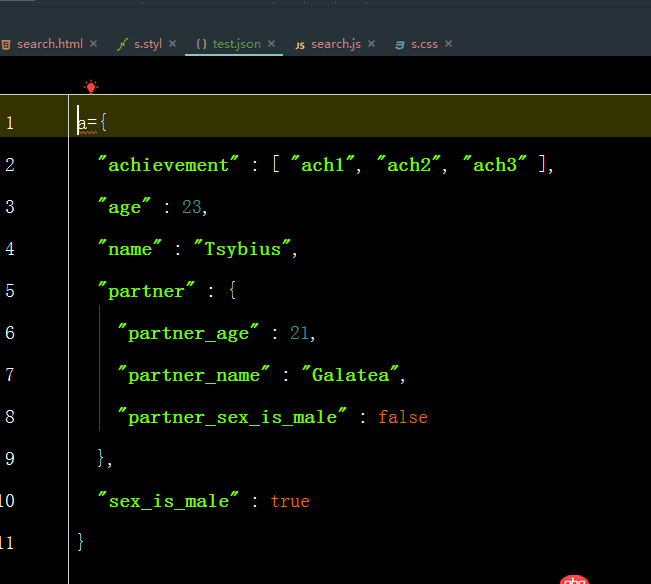This screenshot has width=651, height=584.
Task: Click line number 5 in the gutter
Action: 10,291
